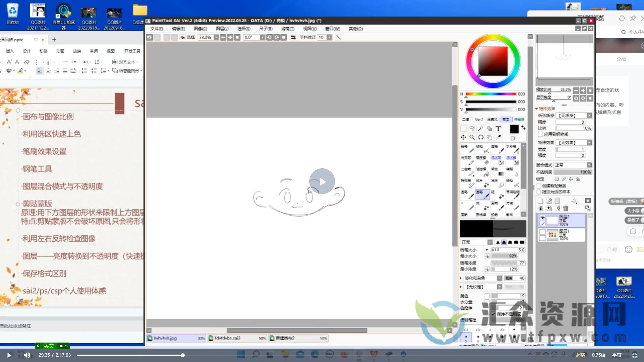Image resolution: width=644 pixels, height=362 pixels.
Task: Select 指定为选区样本 radio option
Action: [x=539, y=192]
